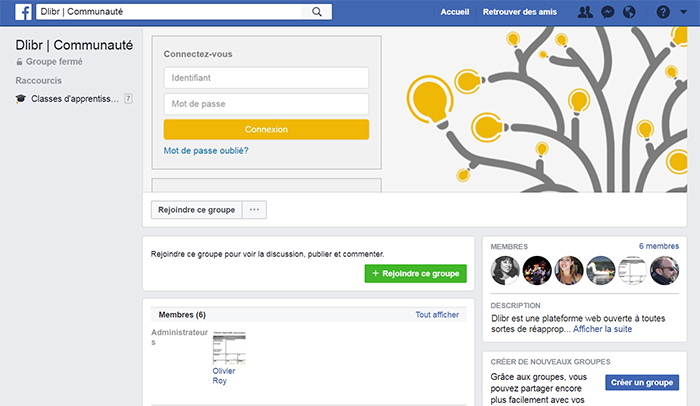Click the Créer un groupe button

point(642,382)
